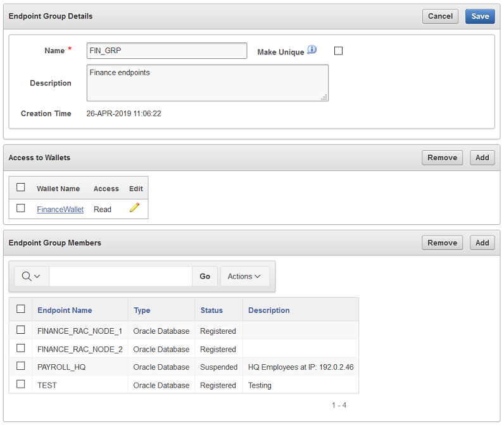Click the Name text field
Screen dimensions: 504x425
167,51
